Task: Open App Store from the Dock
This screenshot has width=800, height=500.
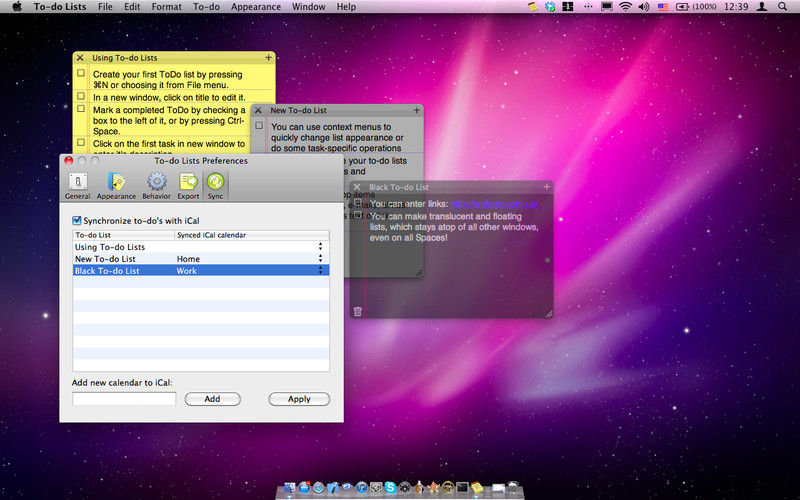Action: coord(305,488)
